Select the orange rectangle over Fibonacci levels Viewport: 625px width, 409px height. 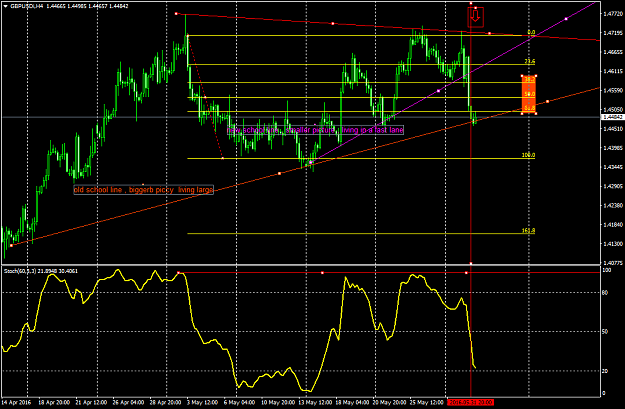tap(529, 94)
